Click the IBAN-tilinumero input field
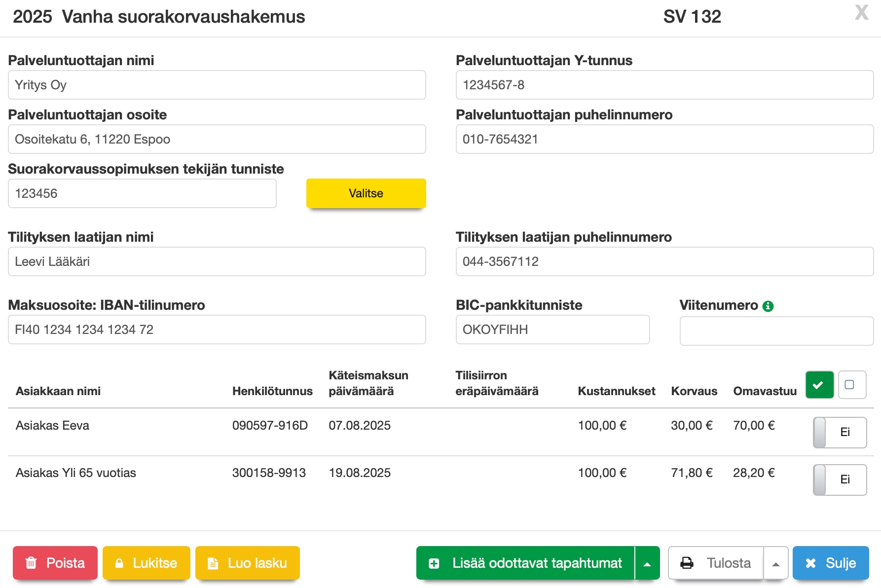881x588 pixels. pos(217,330)
